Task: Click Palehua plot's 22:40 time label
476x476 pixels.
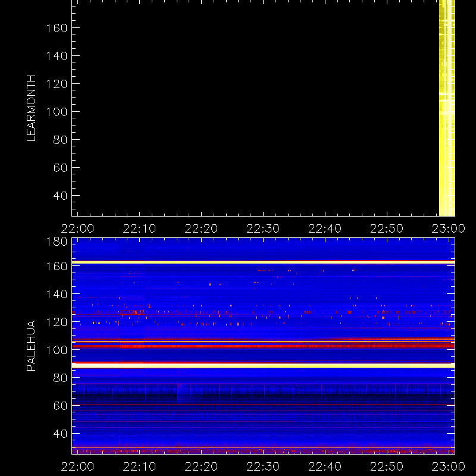Action: tap(325, 466)
